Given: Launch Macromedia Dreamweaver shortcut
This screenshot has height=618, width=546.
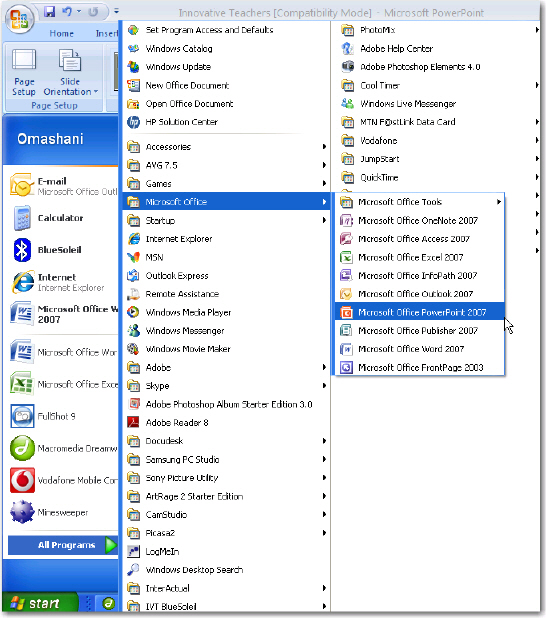Looking at the screenshot, I should [x=63, y=448].
